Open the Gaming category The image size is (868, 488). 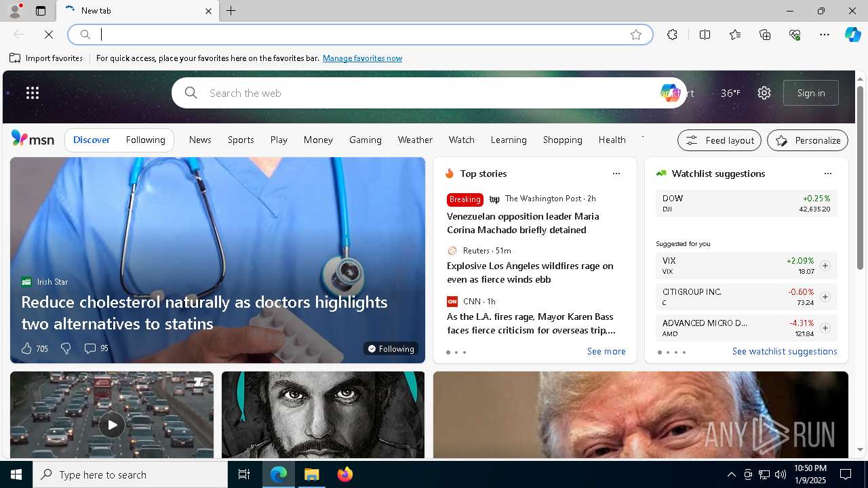[366, 140]
